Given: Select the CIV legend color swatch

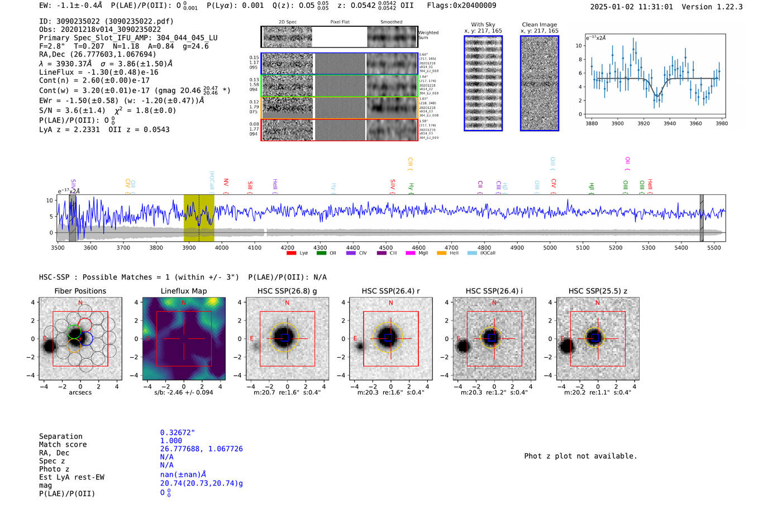Looking at the screenshot, I should 351,253.
